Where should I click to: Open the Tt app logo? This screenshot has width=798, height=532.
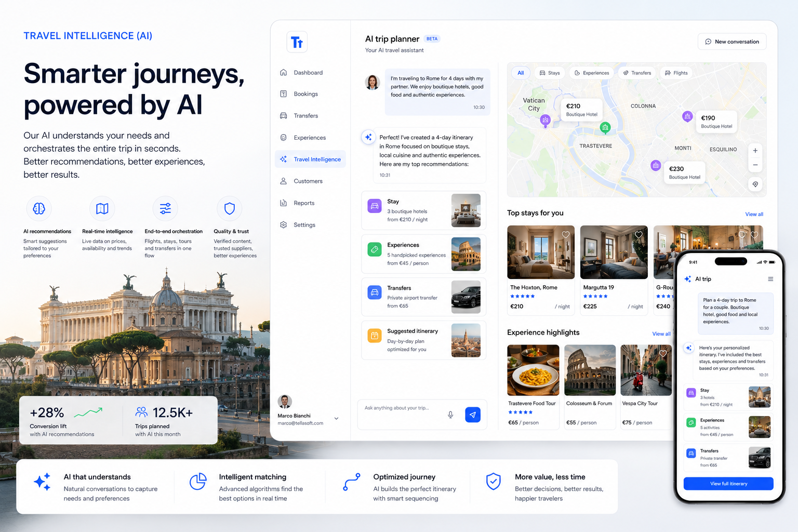click(297, 42)
